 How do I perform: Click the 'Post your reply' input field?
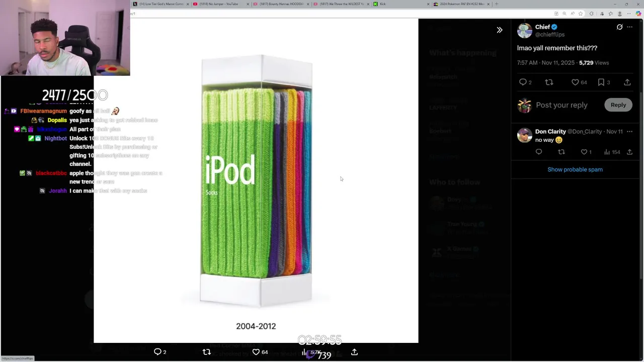click(561, 105)
